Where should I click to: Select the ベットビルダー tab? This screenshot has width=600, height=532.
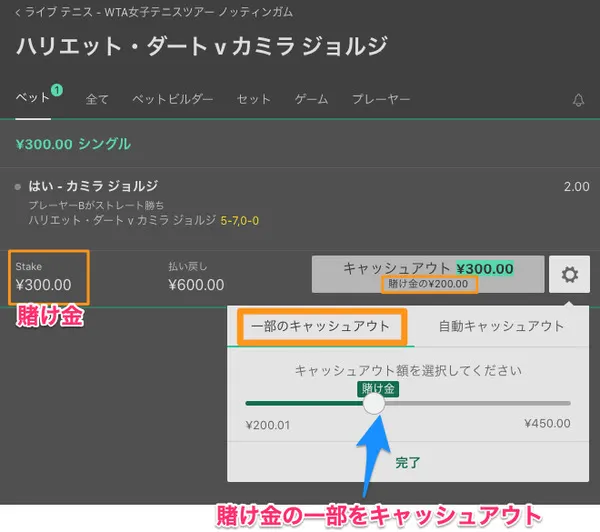pos(173,100)
